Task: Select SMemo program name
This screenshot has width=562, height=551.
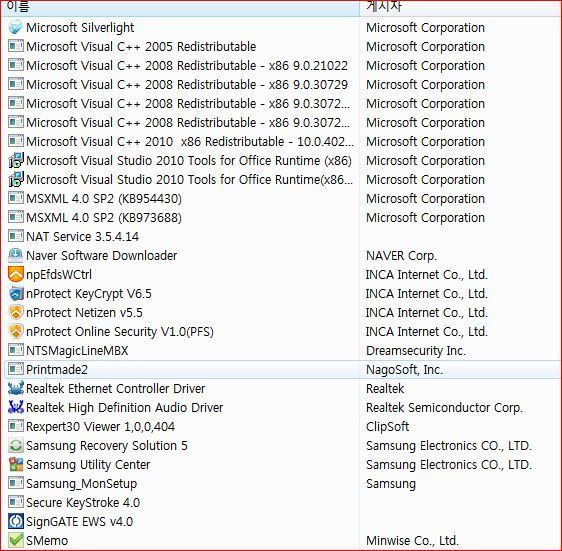Action: pyautogui.click(x=47, y=541)
